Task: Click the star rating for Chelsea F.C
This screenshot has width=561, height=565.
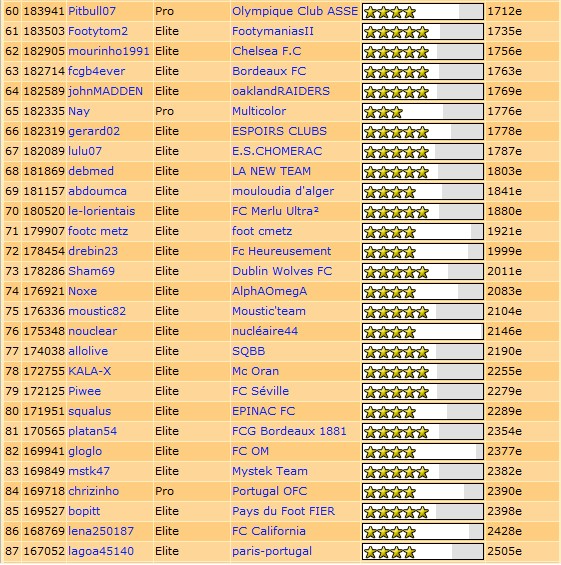Action: pos(423,52)
